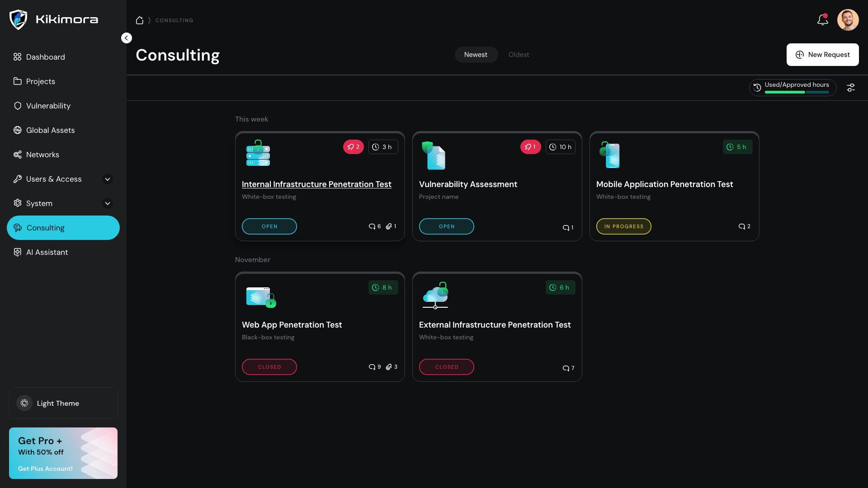Open the attachment count on Internal Infrastructure card

pyautogui.click(x=391, y=226)
